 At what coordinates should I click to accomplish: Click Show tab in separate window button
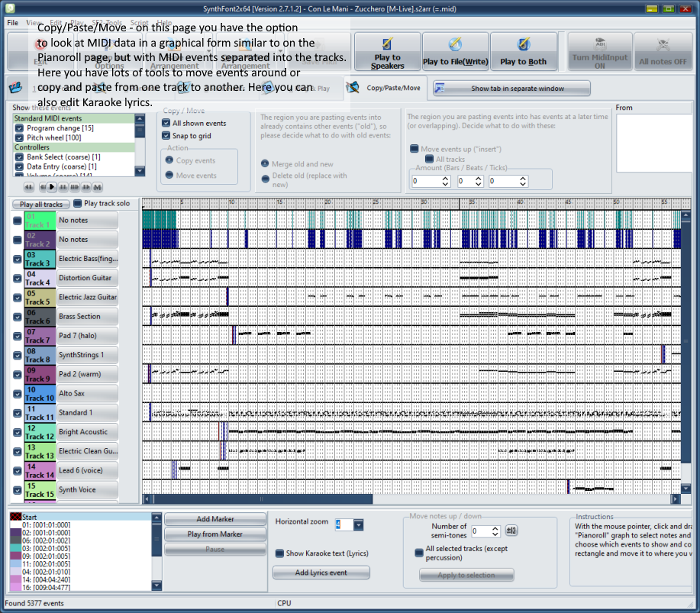click(511, 89)
